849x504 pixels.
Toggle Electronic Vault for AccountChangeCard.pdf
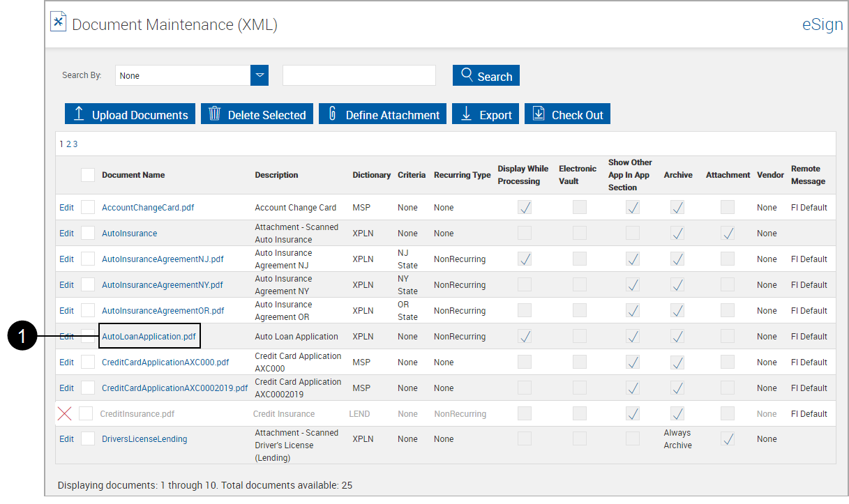(x=579, y=207)
